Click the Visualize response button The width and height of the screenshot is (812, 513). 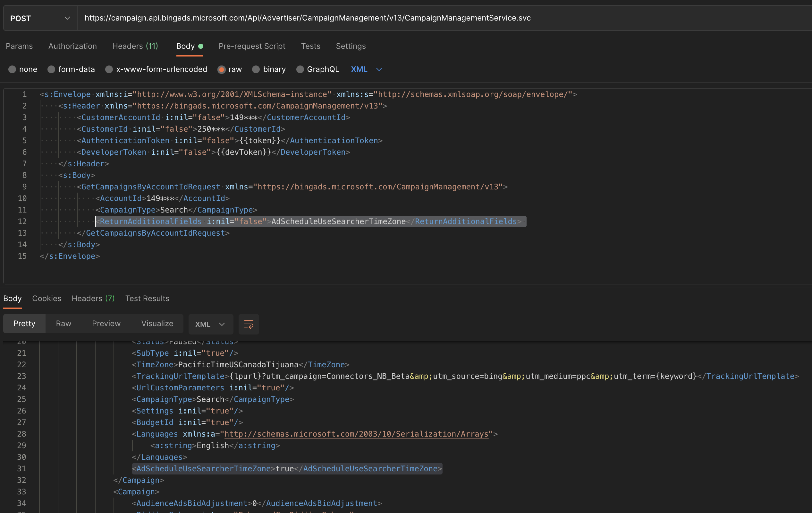tap(157, 323)
